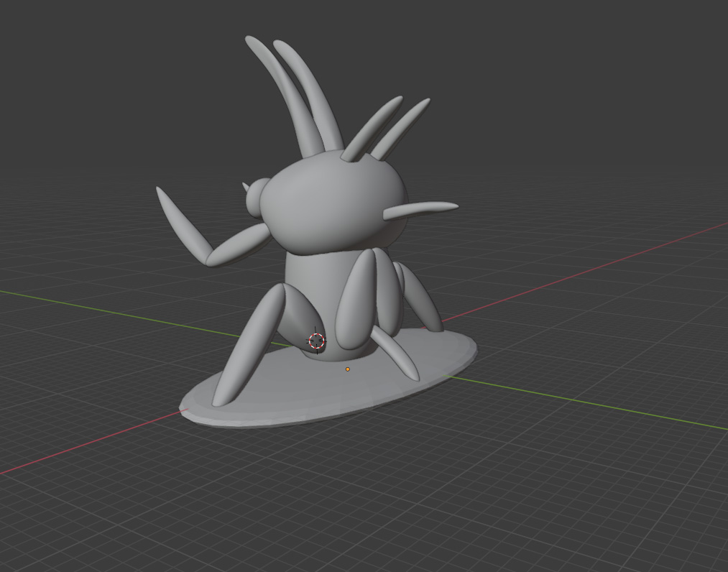Click the raised arm's upper pointed segment

coord(180,223)
